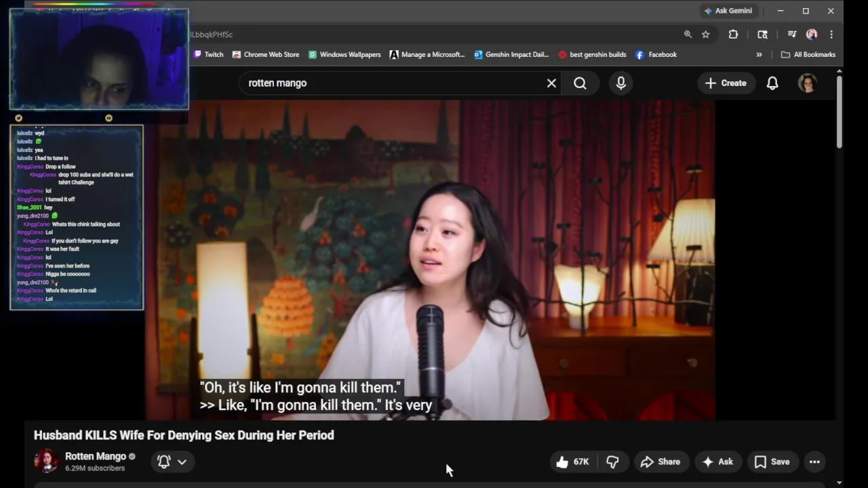The width and height of the screenshot is (868, 488).
Task: Click the "I had to tune in" chat message
Action: (42, 158)
